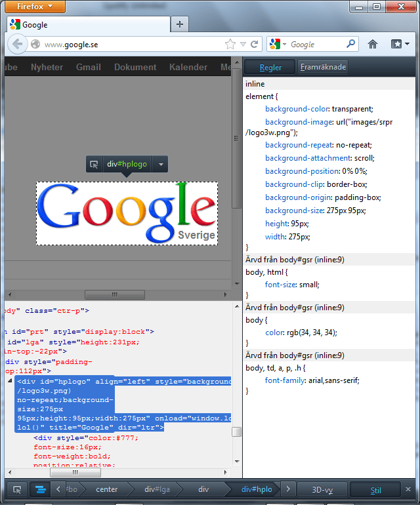
Task: Open the bookmarks menu button
Action: click(x=400, y=44)
